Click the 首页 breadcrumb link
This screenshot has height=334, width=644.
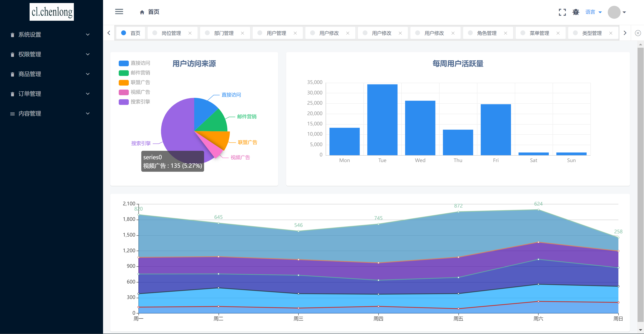coord(154,12)
